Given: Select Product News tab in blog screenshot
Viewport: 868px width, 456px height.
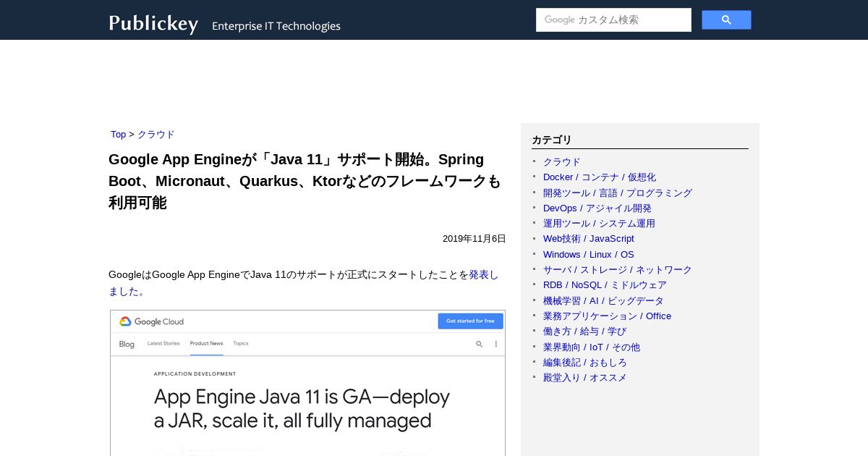Looking at the screenshot, I should (206, 343).
